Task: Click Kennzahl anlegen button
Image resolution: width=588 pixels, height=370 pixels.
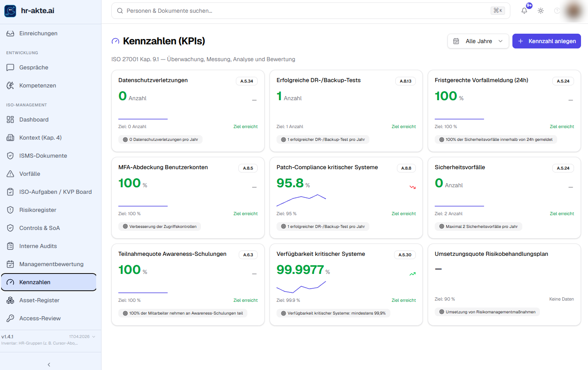Action: (x=546, y=41)
